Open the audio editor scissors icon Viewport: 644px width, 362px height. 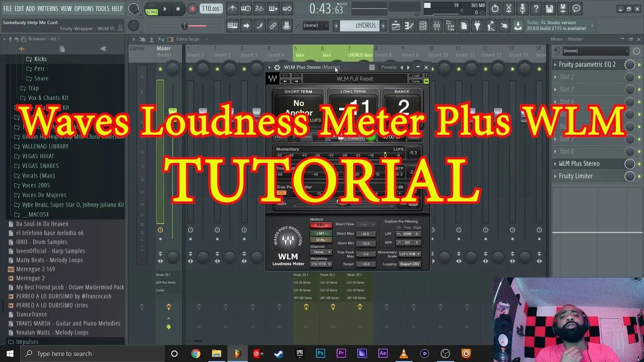[509, 9]
